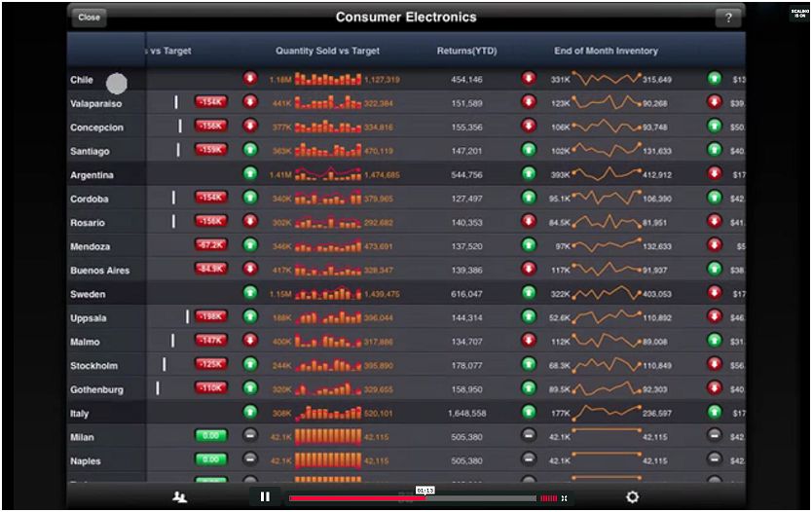Click the exit-fullscreen icon beside the progress bar
The image size is (812, 512).
coord(564,498)
